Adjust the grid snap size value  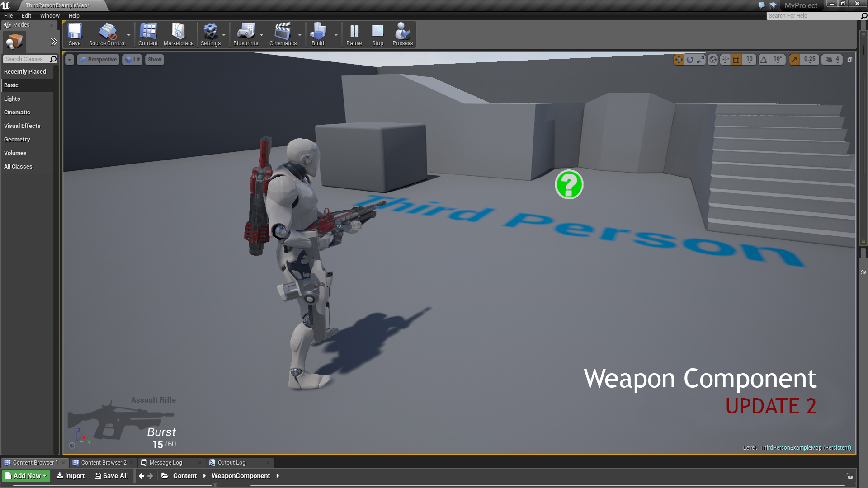(x=749, y=59)
